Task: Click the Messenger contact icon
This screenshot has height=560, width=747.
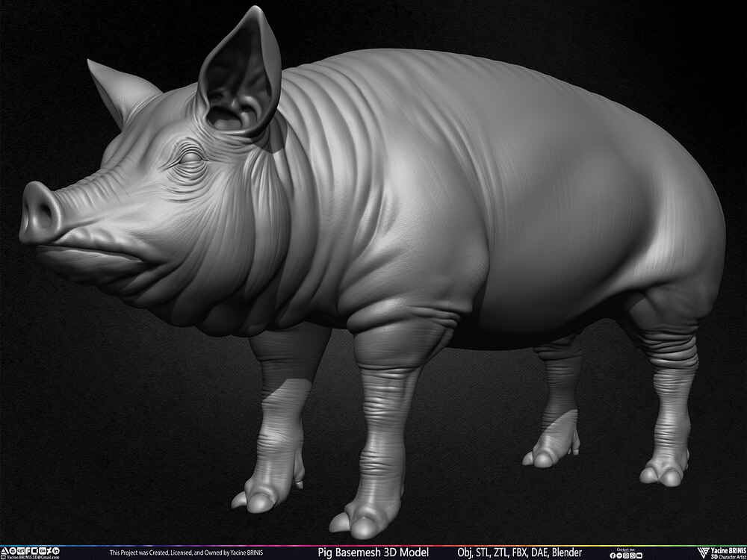Action: point(619,556)
